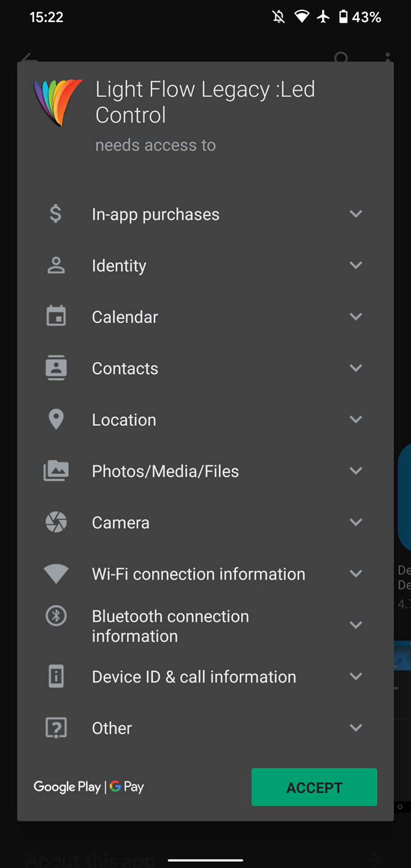
Task: Expand the In-app purchases permission details
Action: click(x=356, y=214)
